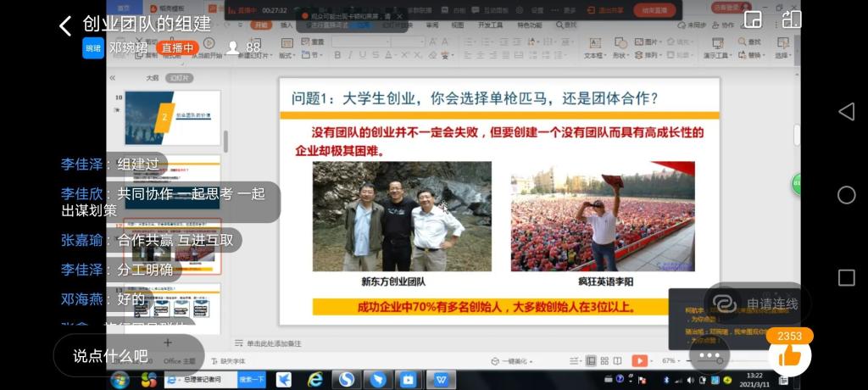The width and height of the screenshot is (868, 390).
Task: Tap the Android home circle button
Action: [x=847, y=195]
